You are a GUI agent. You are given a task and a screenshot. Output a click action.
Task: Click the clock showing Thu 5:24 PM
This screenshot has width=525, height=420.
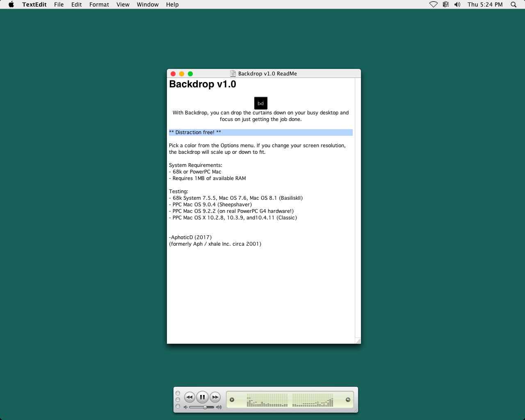(485, 5)
